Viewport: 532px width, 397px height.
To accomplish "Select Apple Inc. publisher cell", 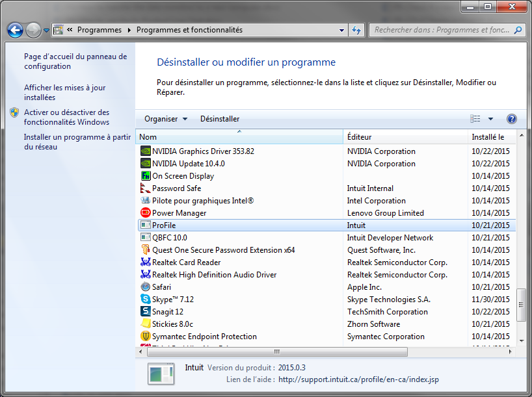I will pyautogui.click(x=364, y=287).
